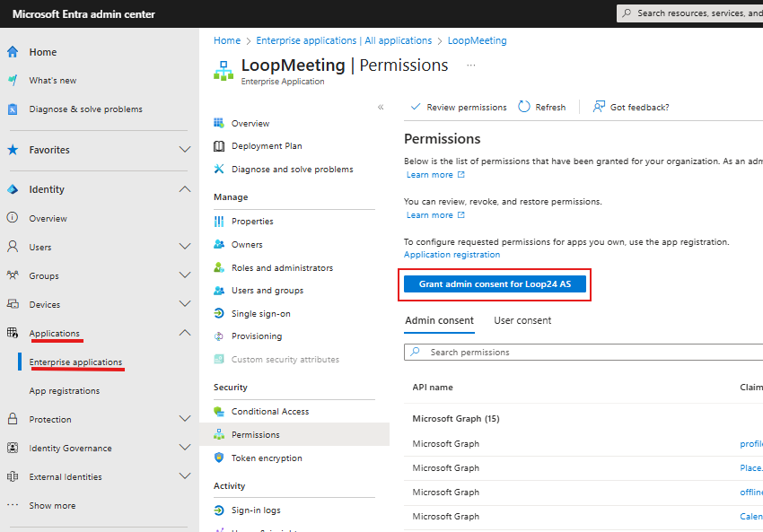763x532 pixels.
Task: Open the Application registration link
Action: click(452, 254)
